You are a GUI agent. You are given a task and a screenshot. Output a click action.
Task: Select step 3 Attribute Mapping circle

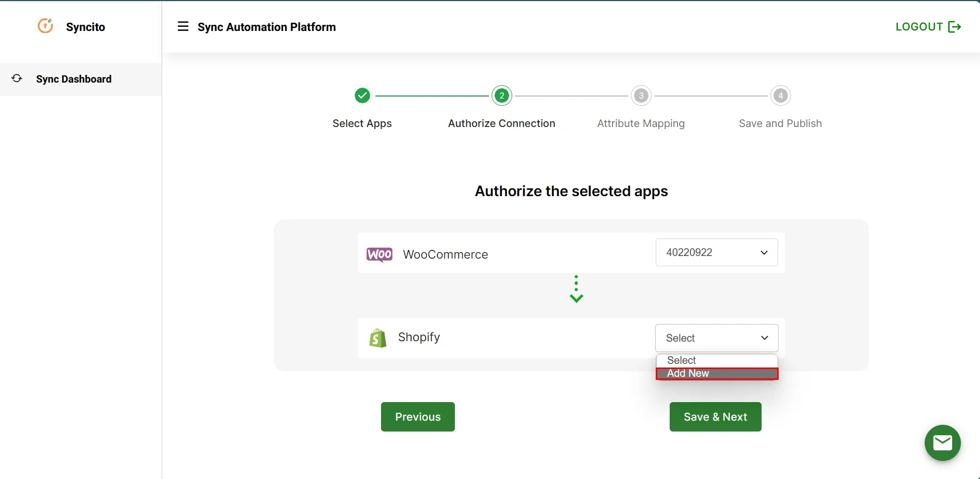pos(640,95)
